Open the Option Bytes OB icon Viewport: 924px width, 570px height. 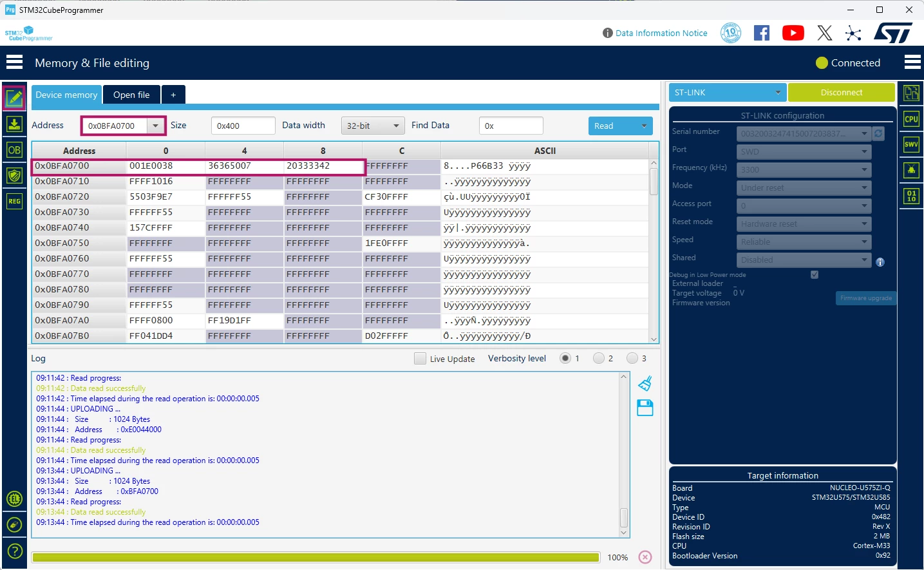point(14,150)
